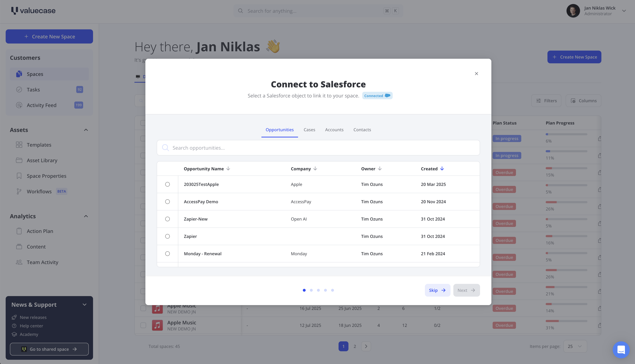The image size is (635, 364).
Task: Sort by Owner column arrow
Action: point(380,169)
